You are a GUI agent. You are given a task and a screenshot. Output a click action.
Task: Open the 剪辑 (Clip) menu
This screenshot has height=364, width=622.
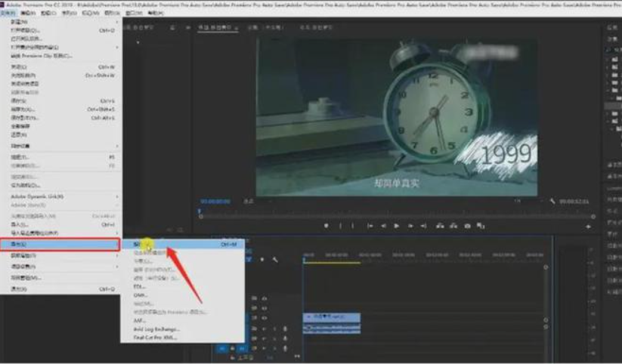tap(49, 13)
